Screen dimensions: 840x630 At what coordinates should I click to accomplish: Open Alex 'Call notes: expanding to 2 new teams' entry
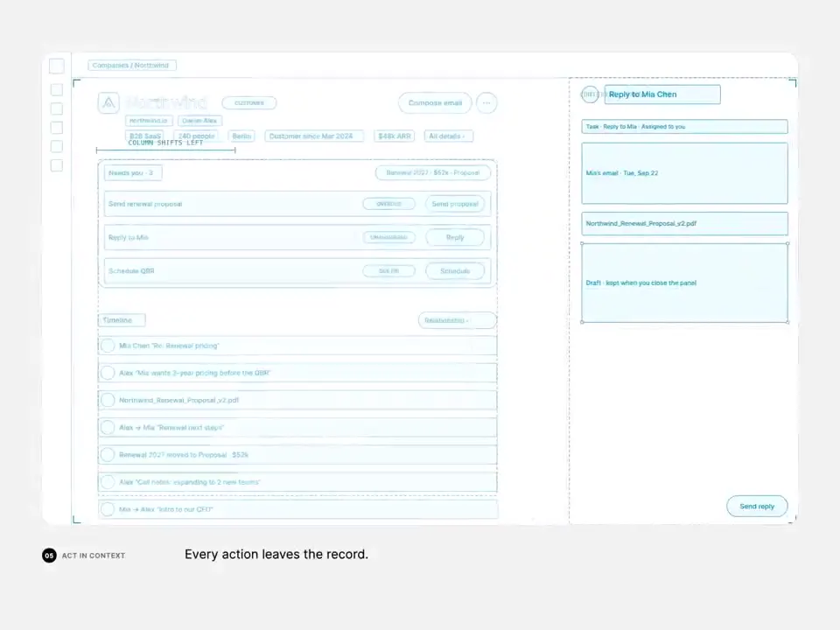tap(297, 482)
